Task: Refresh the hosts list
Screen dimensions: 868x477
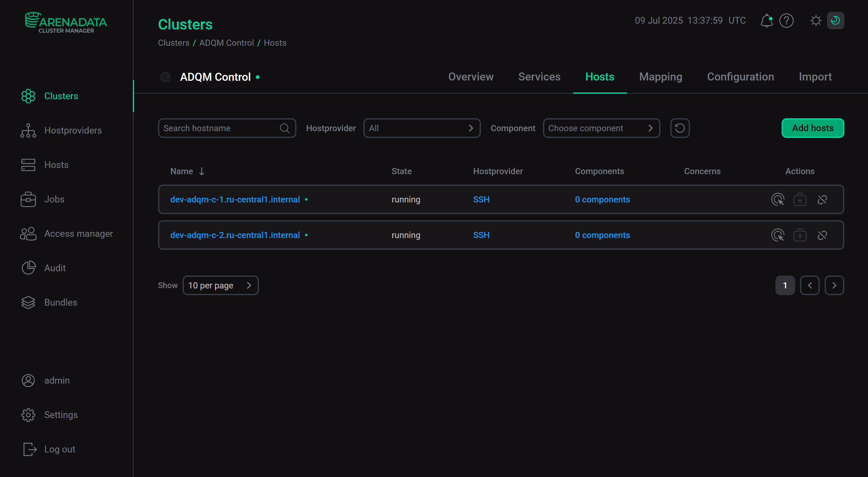Action: tap(680, 128)
